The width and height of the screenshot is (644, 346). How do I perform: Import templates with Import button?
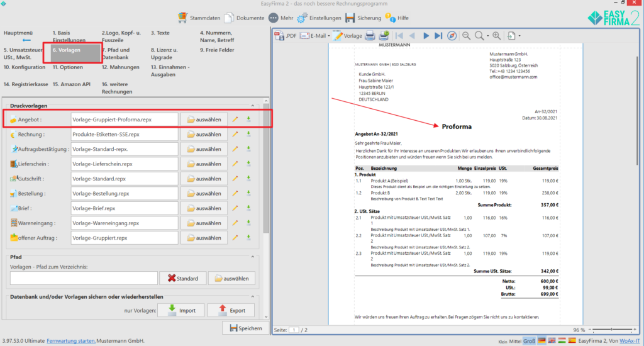click(x=181, y=310)
